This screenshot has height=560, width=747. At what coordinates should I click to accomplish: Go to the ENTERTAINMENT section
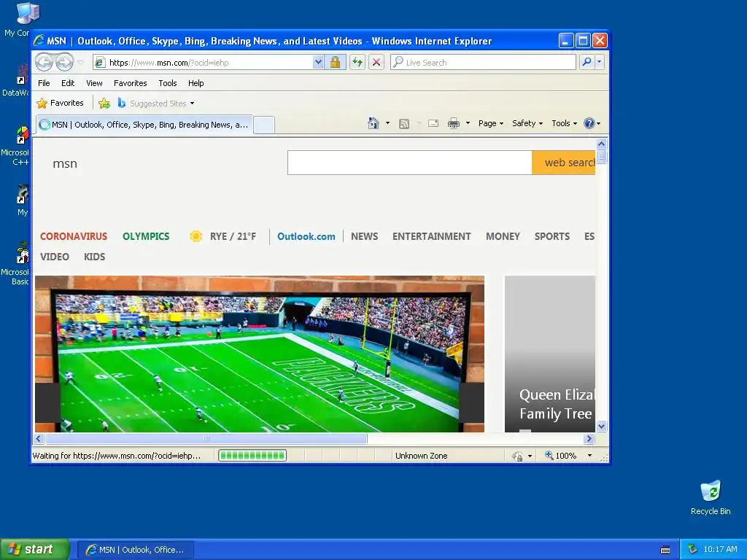[432, 236]
